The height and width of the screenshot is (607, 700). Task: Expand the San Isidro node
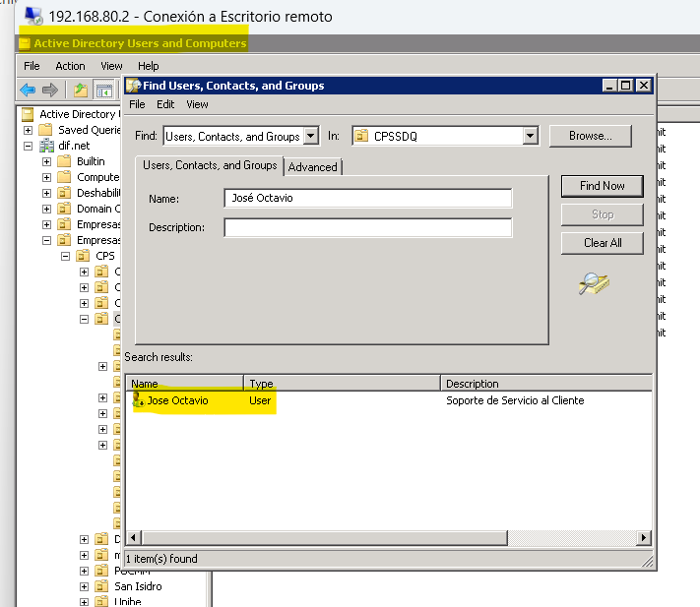click(x=84, y=586)
